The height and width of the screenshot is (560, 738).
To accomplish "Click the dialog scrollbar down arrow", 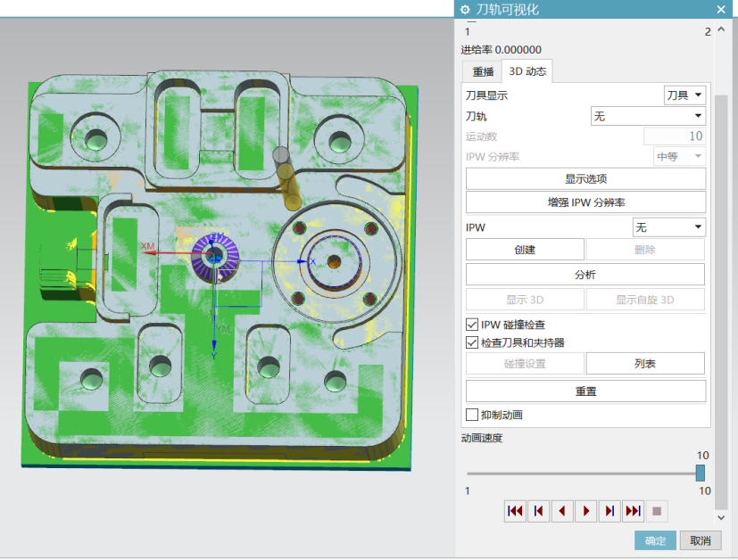I will tap(721, 517).
